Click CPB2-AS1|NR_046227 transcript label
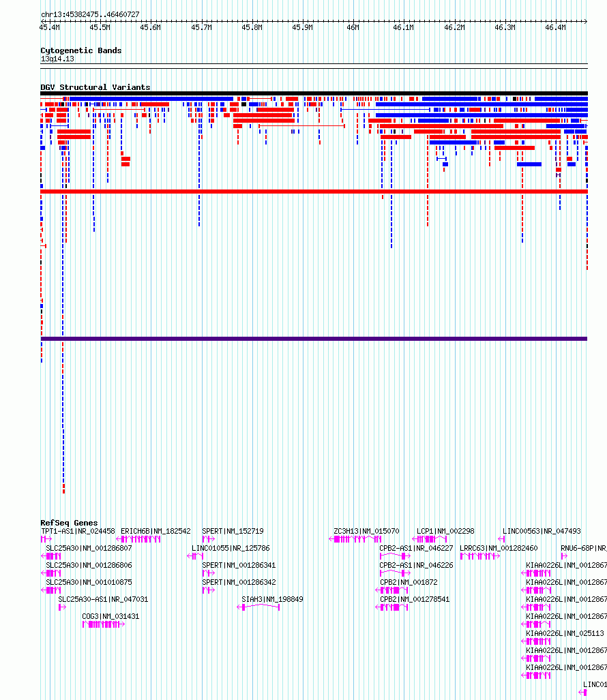 click(416, 548)
